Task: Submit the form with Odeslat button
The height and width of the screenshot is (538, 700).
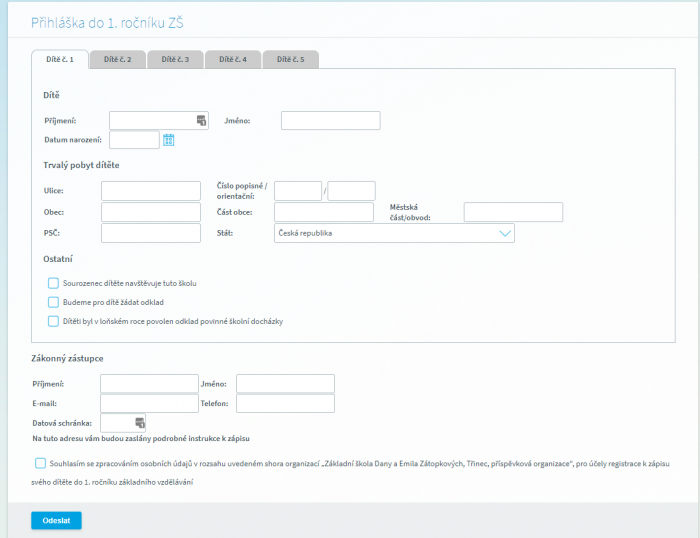Action: tap(56, 521)
